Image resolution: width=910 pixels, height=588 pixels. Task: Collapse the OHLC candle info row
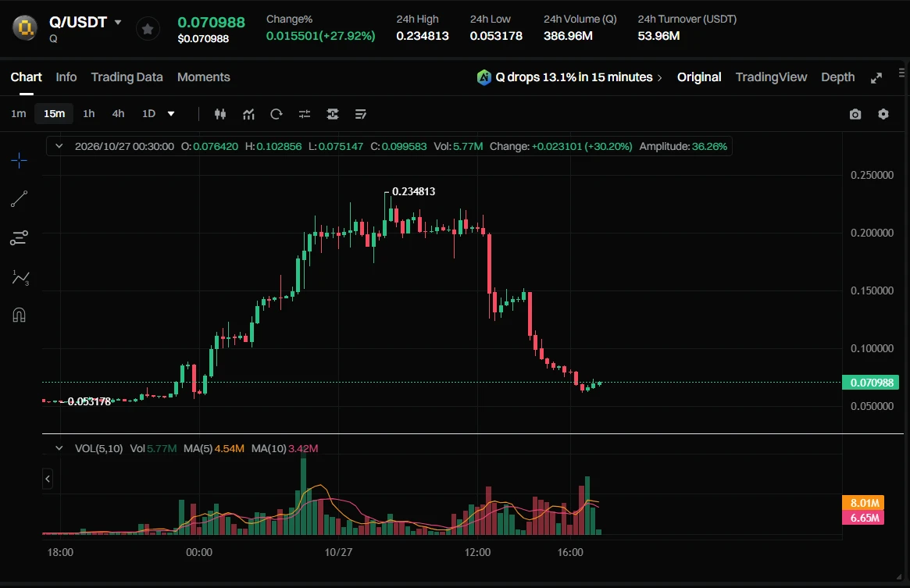click(59, 146)
